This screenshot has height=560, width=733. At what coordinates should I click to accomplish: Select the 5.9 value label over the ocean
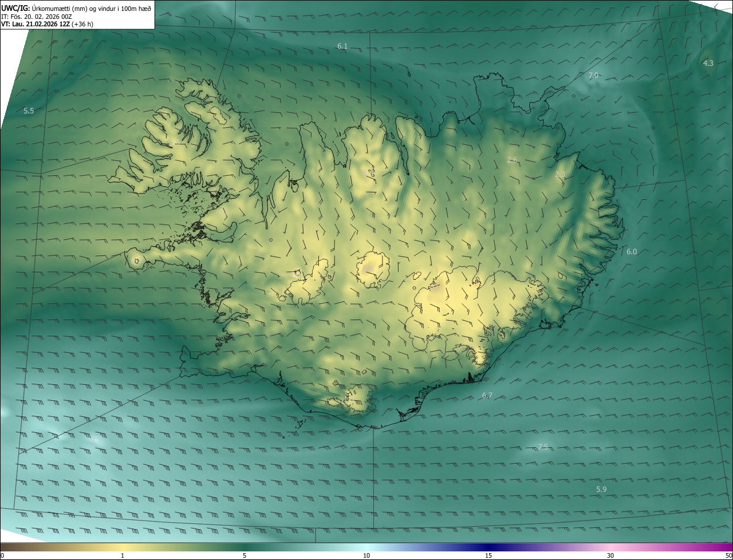[601, 490]
